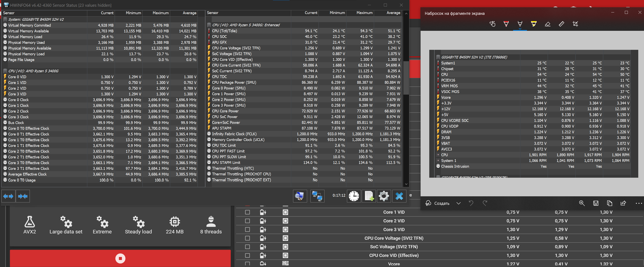Check the Core 1 VID checkbox
Screen dimensions: 644x267
point(247,212)
